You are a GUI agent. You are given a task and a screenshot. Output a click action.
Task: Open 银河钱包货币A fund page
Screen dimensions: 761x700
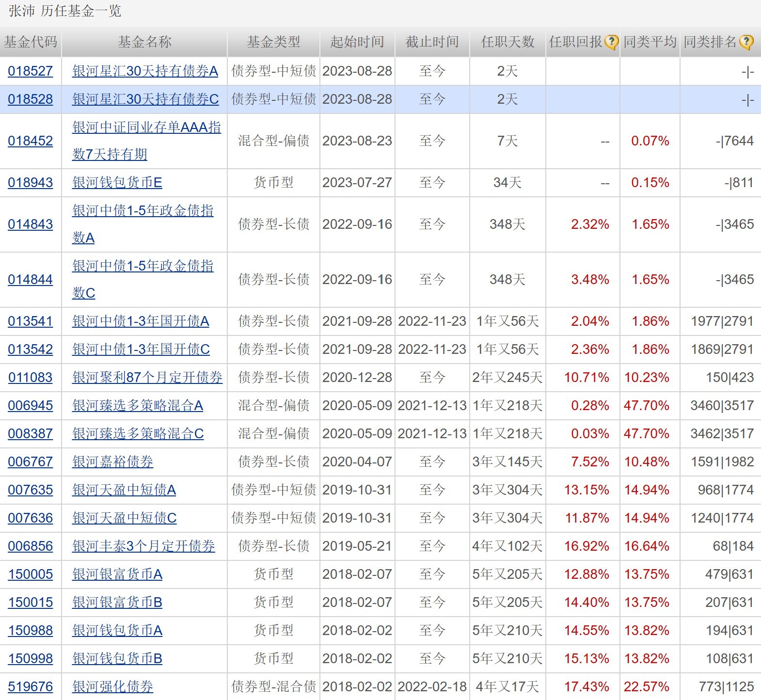click(117, 631)
